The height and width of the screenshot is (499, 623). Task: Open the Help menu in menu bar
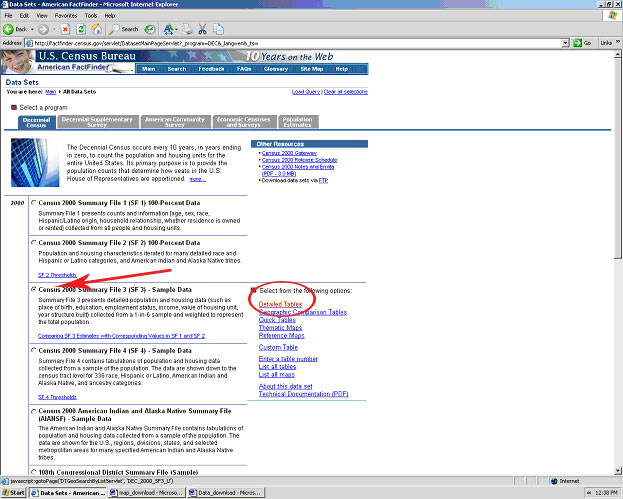pyautogui.click(x=110, y=16)
